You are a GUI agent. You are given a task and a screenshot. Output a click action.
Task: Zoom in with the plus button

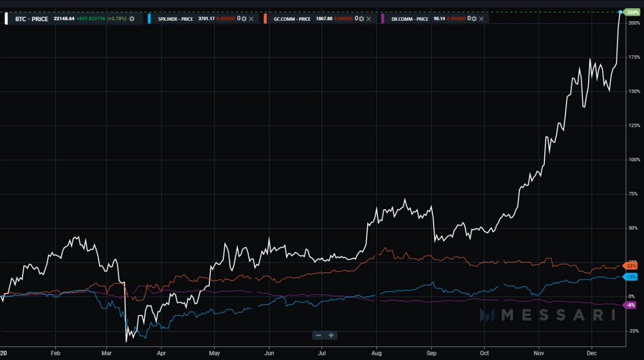pyautogui.click(x=331, y=335)
